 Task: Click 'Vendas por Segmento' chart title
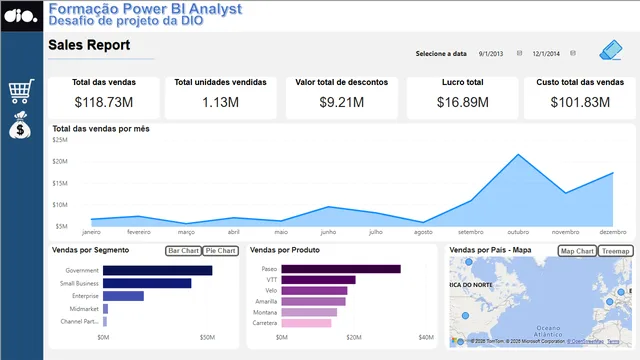click(x=90, y=250)
